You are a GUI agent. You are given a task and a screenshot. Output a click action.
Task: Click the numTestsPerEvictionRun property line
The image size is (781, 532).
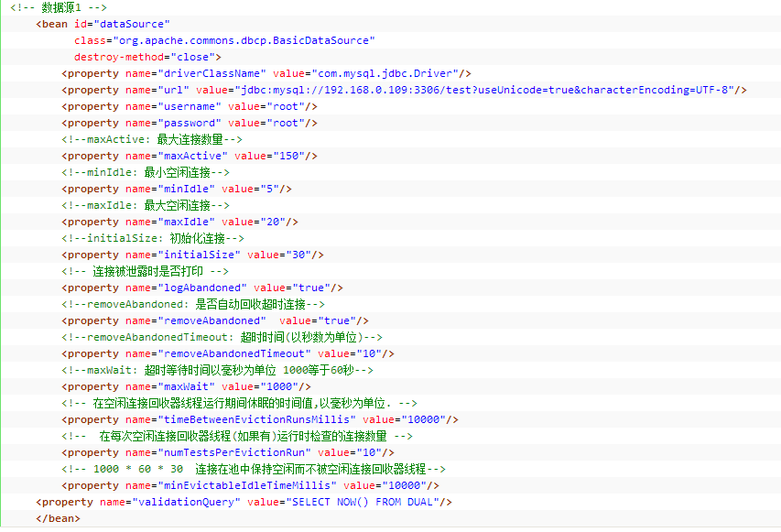(x=228, y=451)
